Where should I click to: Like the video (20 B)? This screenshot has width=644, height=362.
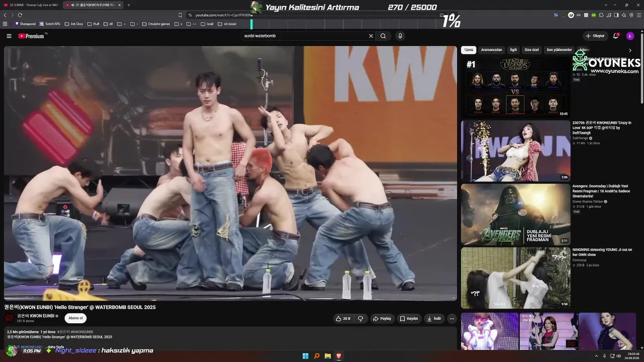coord(343,318)
